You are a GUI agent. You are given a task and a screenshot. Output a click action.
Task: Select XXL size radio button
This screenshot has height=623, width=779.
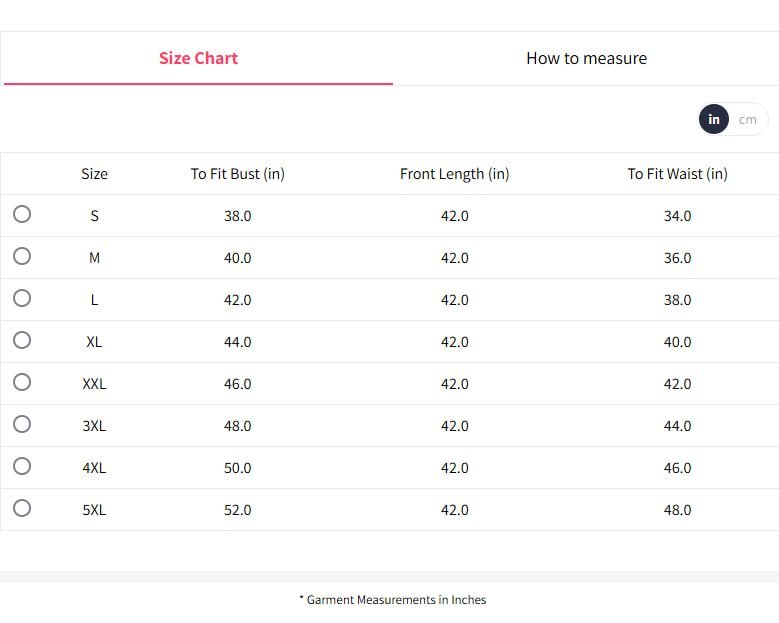(22, 382)
